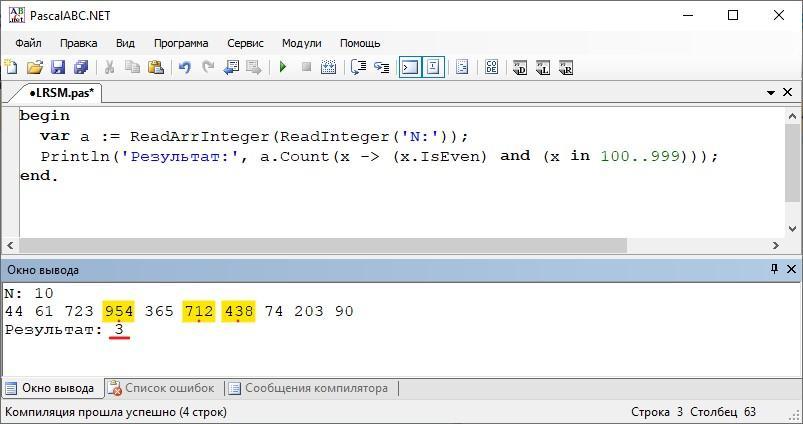Switch to Сообщения компилятора tab
Screen dimensions: 803x424
click(309, 388)
